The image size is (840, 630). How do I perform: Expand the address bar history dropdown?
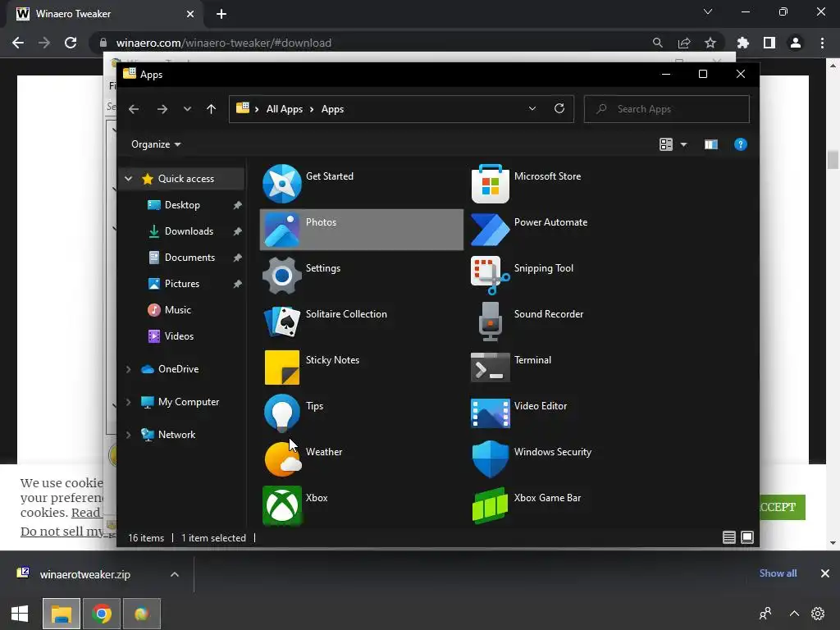(532, 109)
